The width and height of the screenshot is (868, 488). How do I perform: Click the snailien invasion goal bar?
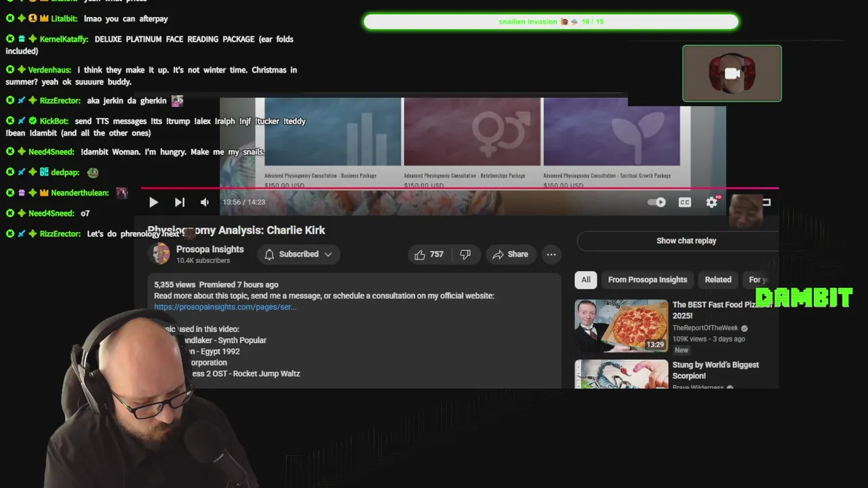pos(551,22)
